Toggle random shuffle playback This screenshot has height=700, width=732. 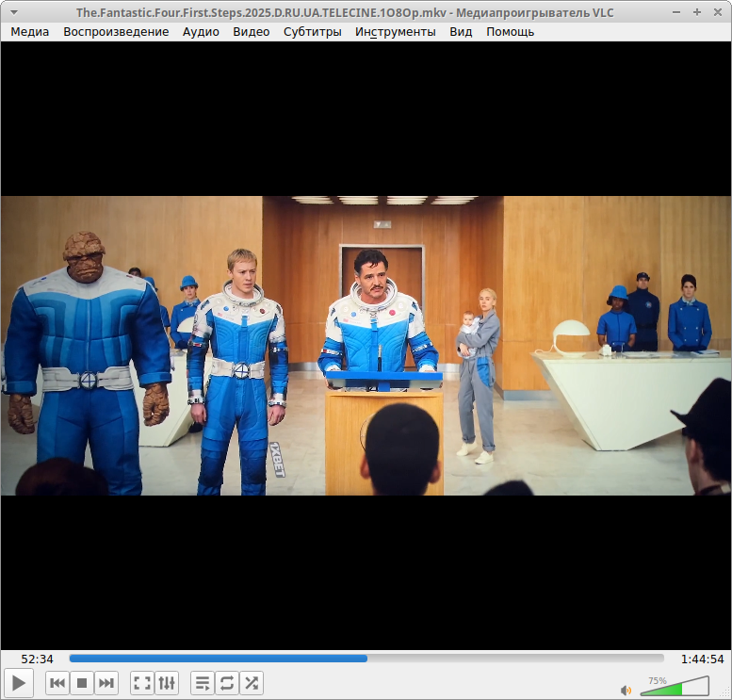[x=252, y=683]
